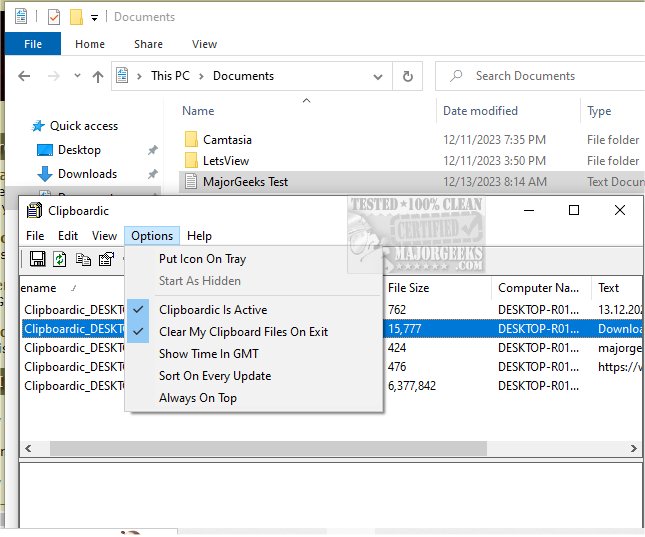Open the File tab in Explorer ribbon
This screenshot has width=645, height=537.
tap(33, 44)
